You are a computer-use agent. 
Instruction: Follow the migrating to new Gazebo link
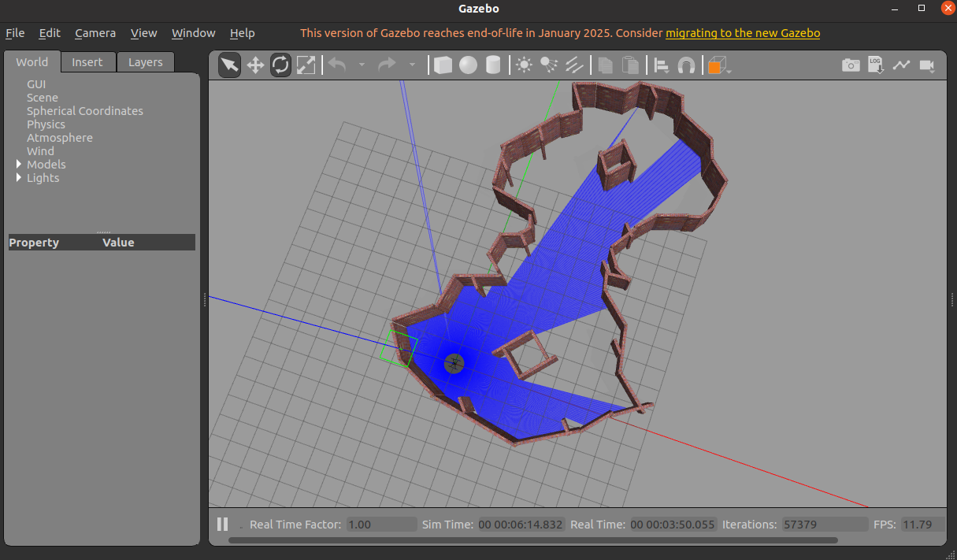743,33
